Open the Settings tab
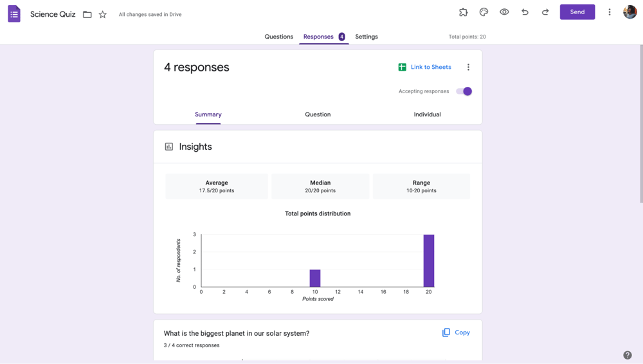This screenshot has height=364, width=643. (x=367, y=37)
